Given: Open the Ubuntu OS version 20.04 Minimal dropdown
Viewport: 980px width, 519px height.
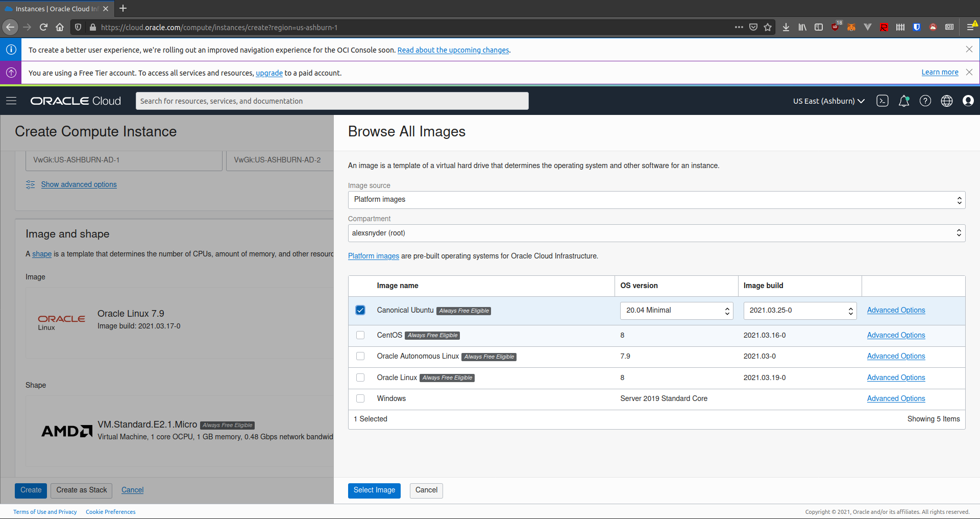Looking at the screenshot, I should (x=676, y=311).
